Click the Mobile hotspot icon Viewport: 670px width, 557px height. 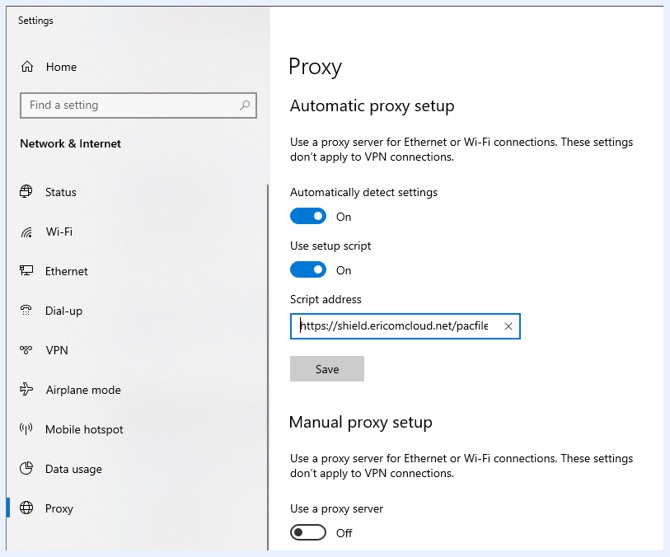(x=26, y=429)
